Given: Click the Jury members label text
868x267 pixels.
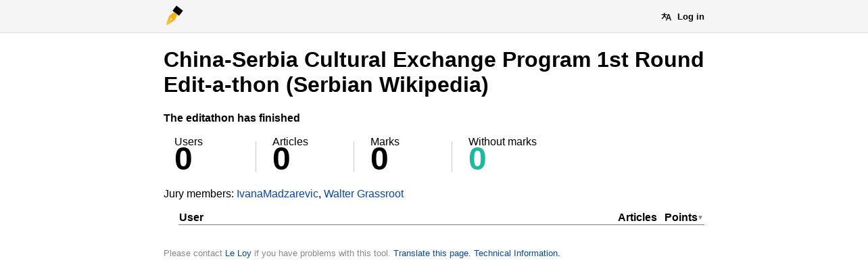Looking at the screenshot, I should (x=199, y=194).
